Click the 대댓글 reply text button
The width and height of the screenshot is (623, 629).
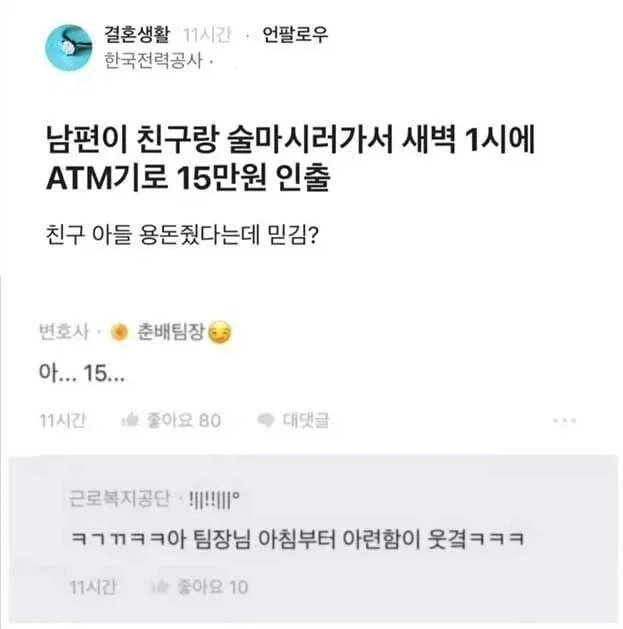click(x=306, y=420)
